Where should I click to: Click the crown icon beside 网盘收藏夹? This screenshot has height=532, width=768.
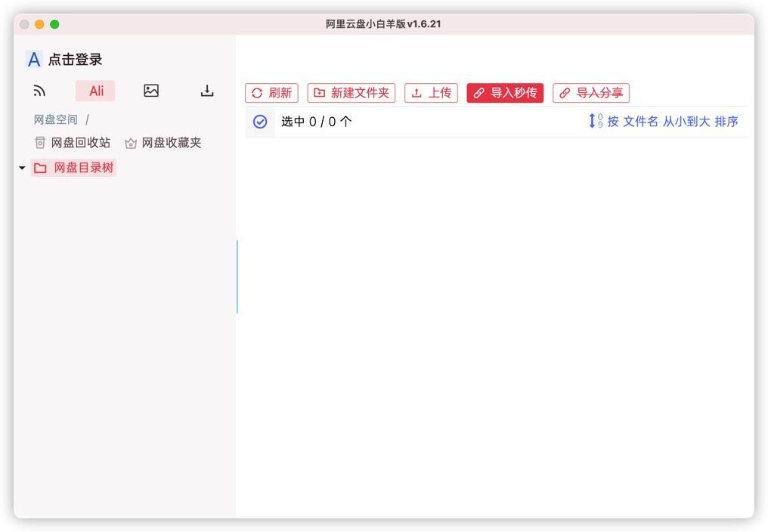[x=131, y=143]
